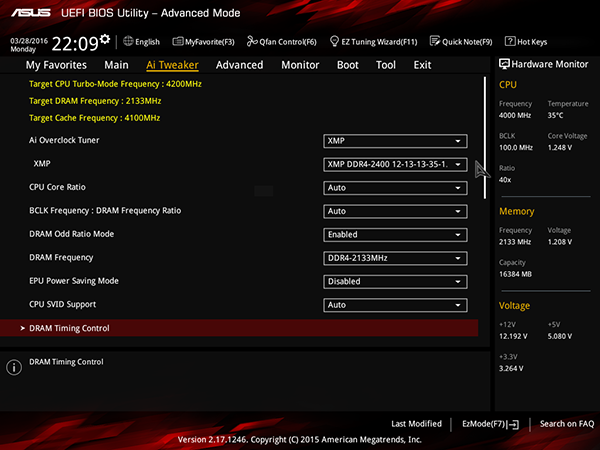
Task: Click +12V reading 12.192 V
Action: [x=513, y=336]
